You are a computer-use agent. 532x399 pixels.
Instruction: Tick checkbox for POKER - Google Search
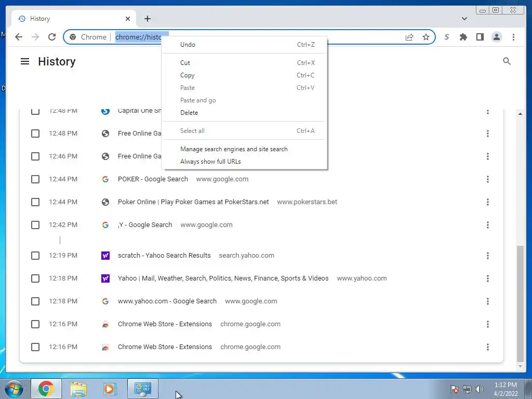[x=35, y=179]
